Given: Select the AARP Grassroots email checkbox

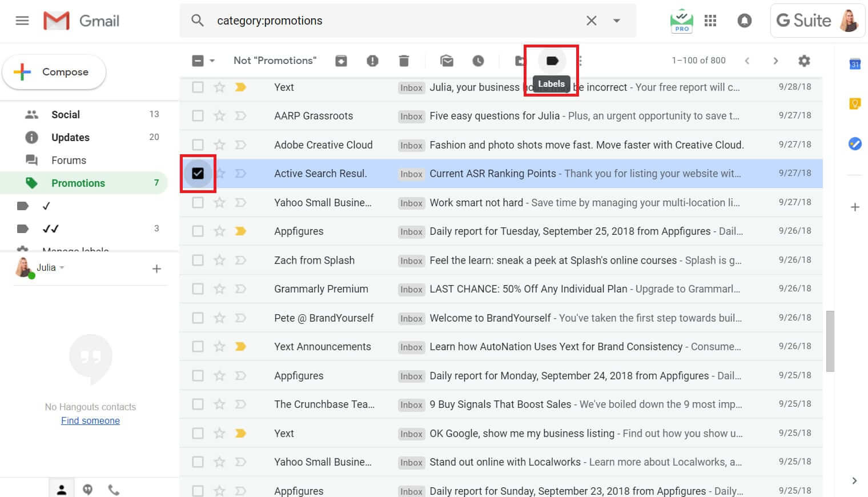Looking at the screenshot, I should (198, 115).
